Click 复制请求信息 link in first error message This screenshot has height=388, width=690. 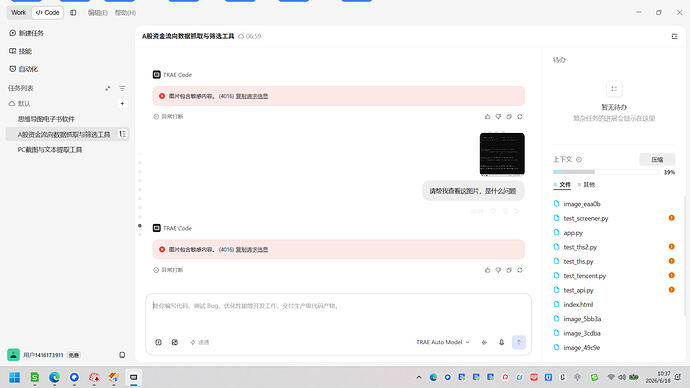click(x=252, y=96)
